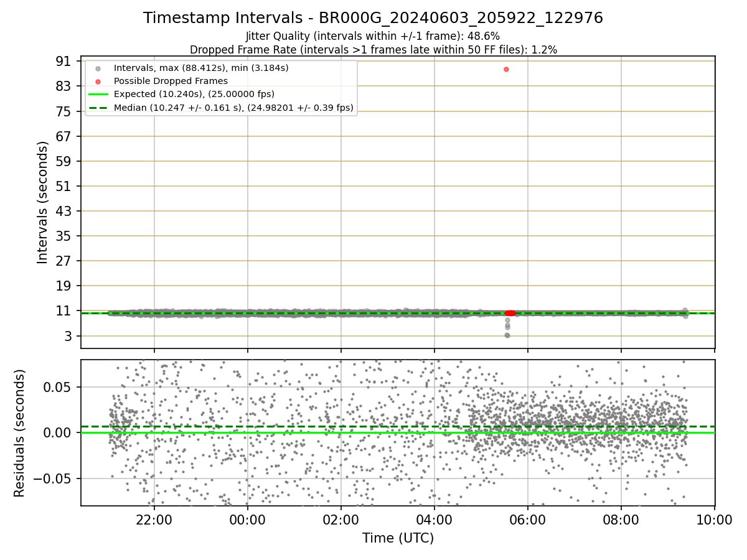747x560 pixels.
Task: Click the '−0.05' residuals tick label
Action: point(52,478)
